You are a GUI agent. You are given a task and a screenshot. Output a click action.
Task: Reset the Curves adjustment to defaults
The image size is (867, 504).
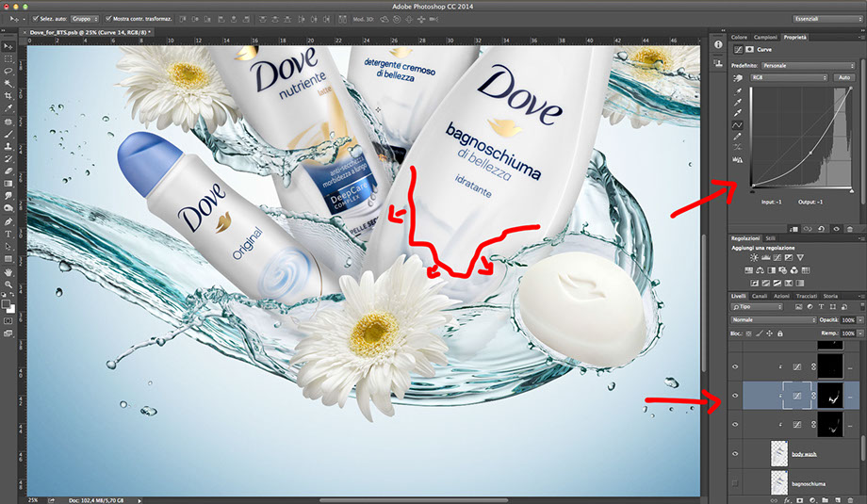[821, 229]
